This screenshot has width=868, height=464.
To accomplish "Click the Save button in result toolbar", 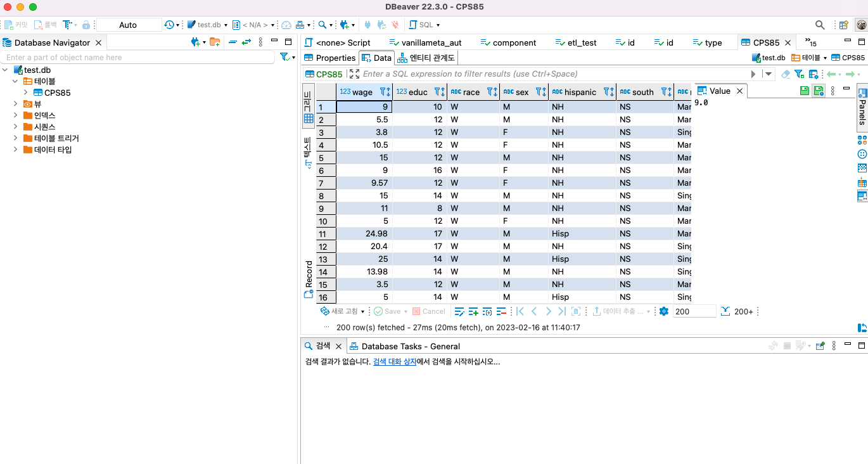I will [x=388, y=311].
